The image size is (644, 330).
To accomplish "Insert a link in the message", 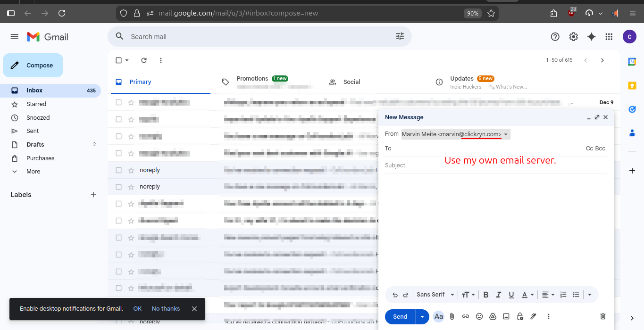I will coord(466,316).
